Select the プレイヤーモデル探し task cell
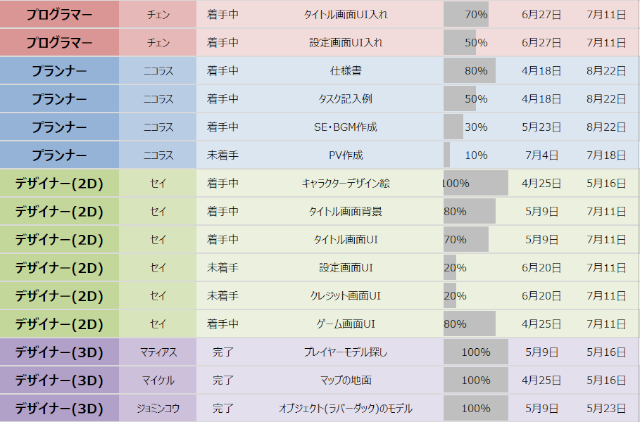640x422 pixels. [344, 352]
